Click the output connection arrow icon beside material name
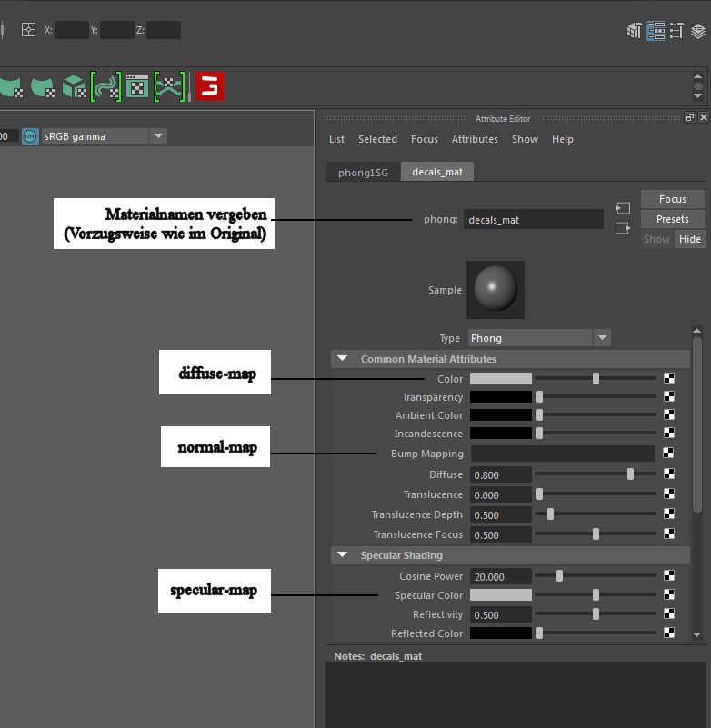 click(x=622, y=228)
